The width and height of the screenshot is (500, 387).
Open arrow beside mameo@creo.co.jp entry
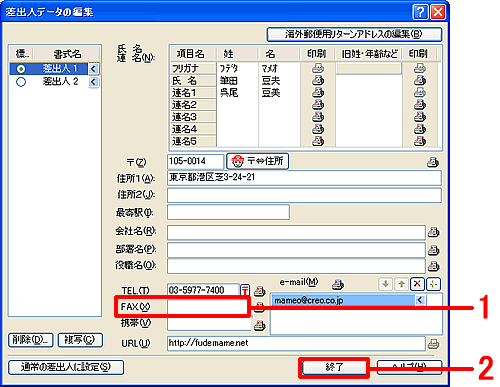click(420, 300)
